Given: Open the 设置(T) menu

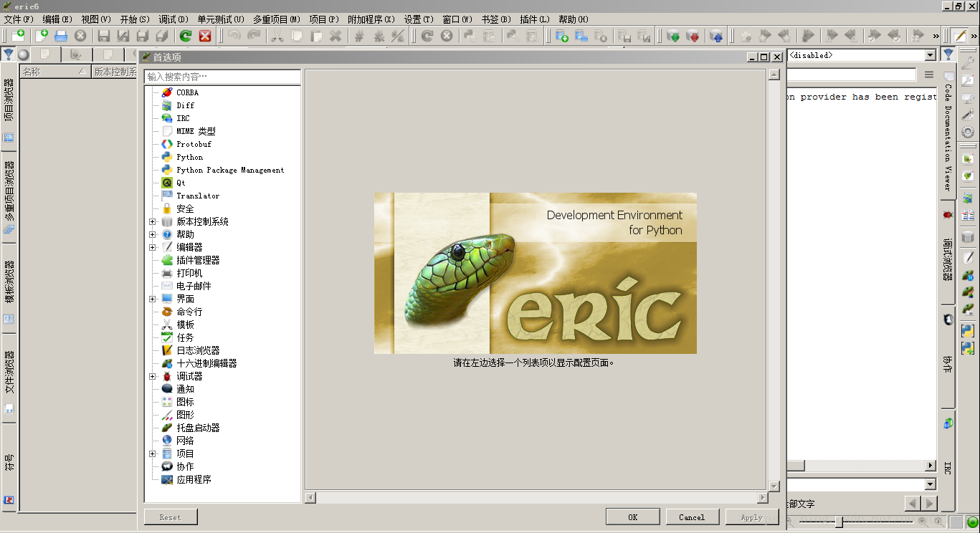Looking at the screenshot, I should pyautogui.click(x=419, y=19).
